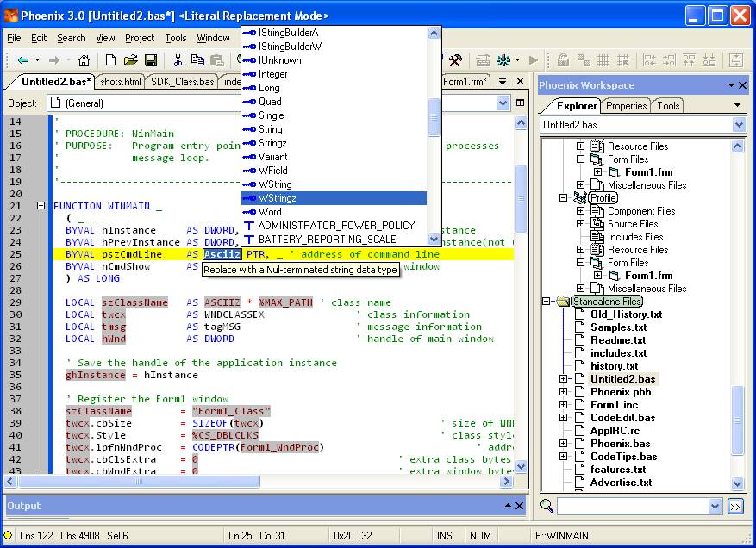Expand the CodeTips.bas tree node
Viewport: 756px width, 548px height.
pos(563,457)
